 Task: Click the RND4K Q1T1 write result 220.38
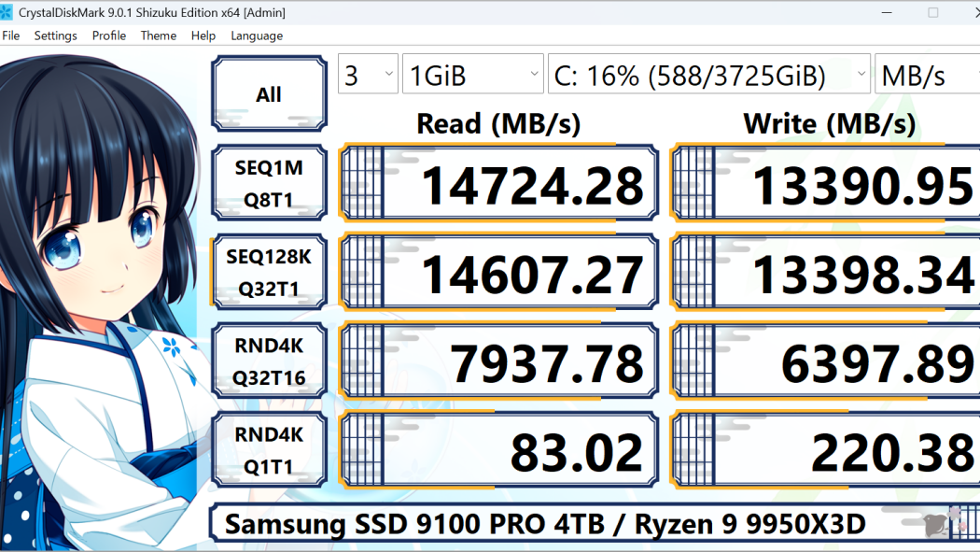(x=825, y=450)
